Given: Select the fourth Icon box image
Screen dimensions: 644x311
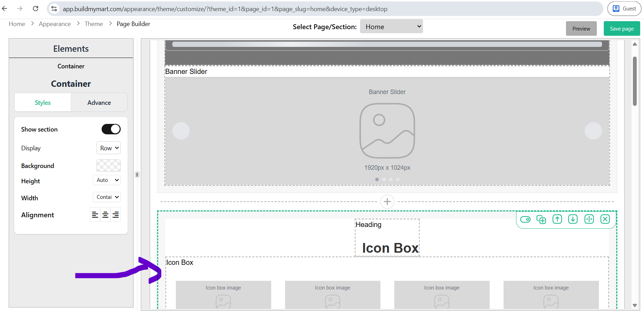Looking at the screenshot, I should coord(551,295).
